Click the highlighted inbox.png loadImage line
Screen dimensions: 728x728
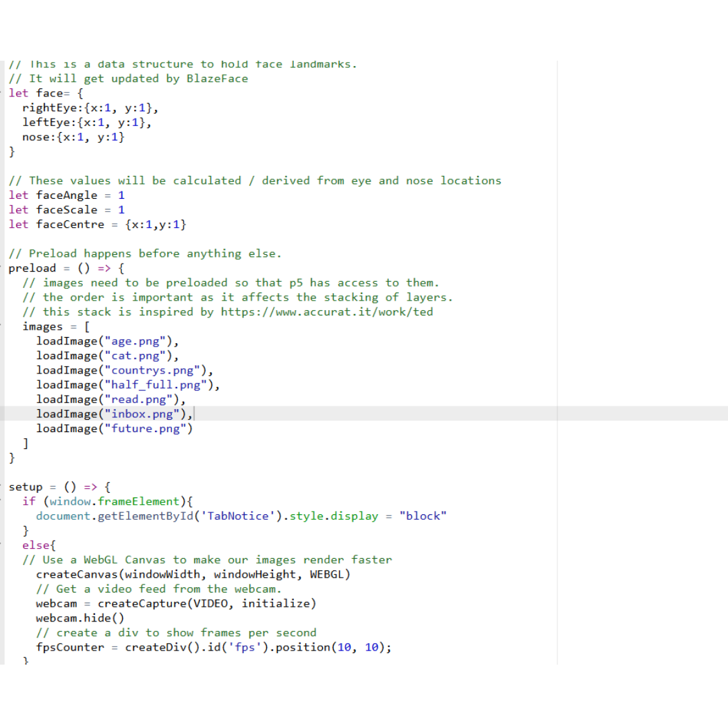tap(115, 413)
